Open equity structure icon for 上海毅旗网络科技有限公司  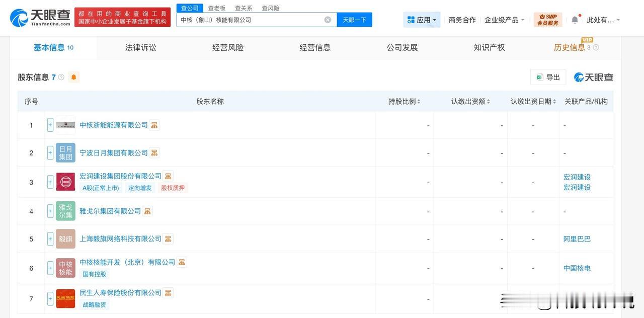pyautogui.click(x=168, y=238)
